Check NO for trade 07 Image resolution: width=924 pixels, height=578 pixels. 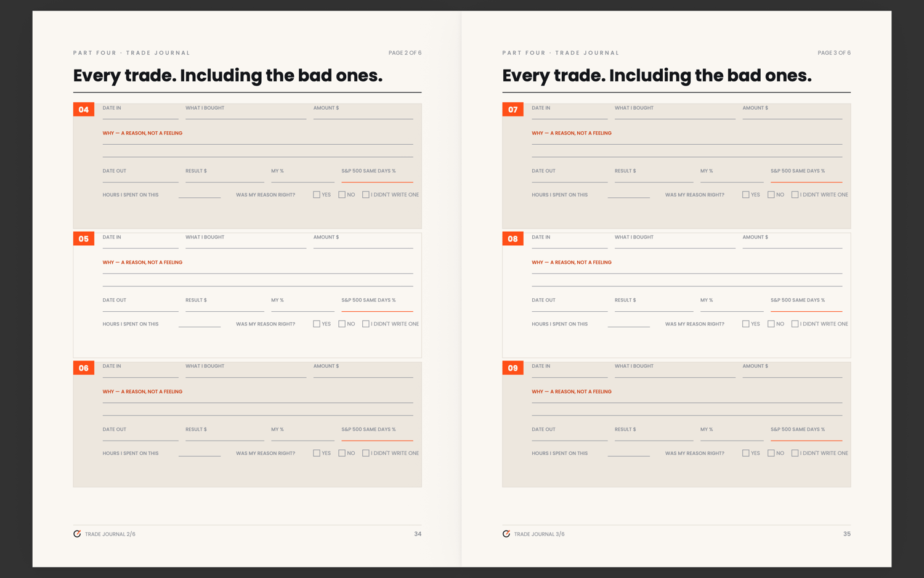click(x=771, y=195)
